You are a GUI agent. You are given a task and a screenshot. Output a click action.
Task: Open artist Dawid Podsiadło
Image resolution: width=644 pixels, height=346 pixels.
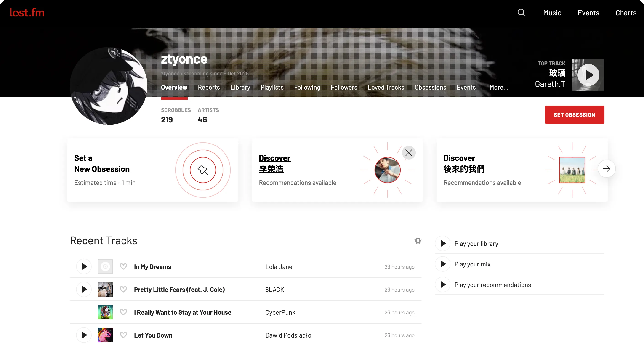point(288,335)
